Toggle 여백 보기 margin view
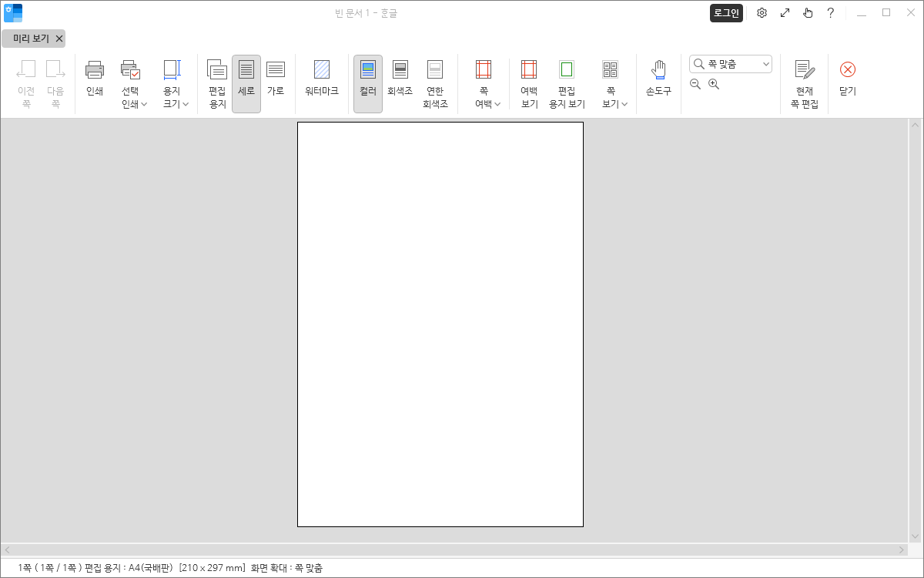 529,84
